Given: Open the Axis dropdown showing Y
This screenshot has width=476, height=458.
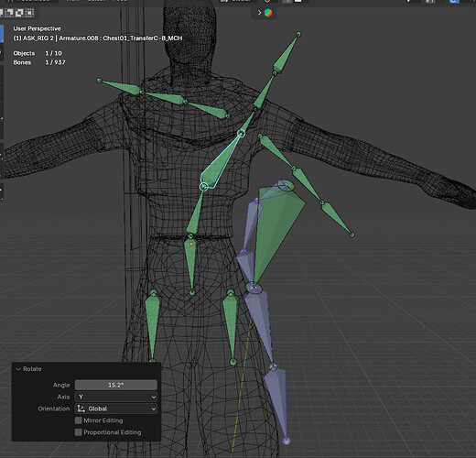Looking at the screenshot, I should pos(116,397).
